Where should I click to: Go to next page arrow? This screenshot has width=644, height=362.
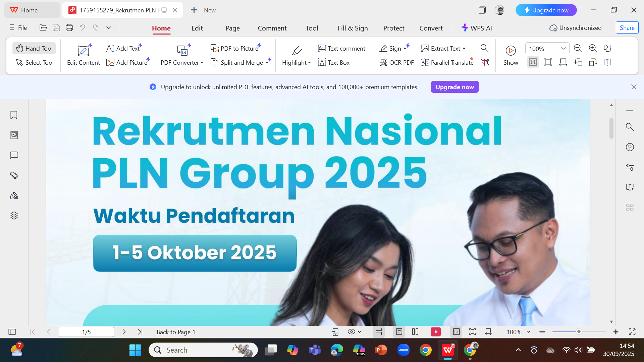point(124,332)
